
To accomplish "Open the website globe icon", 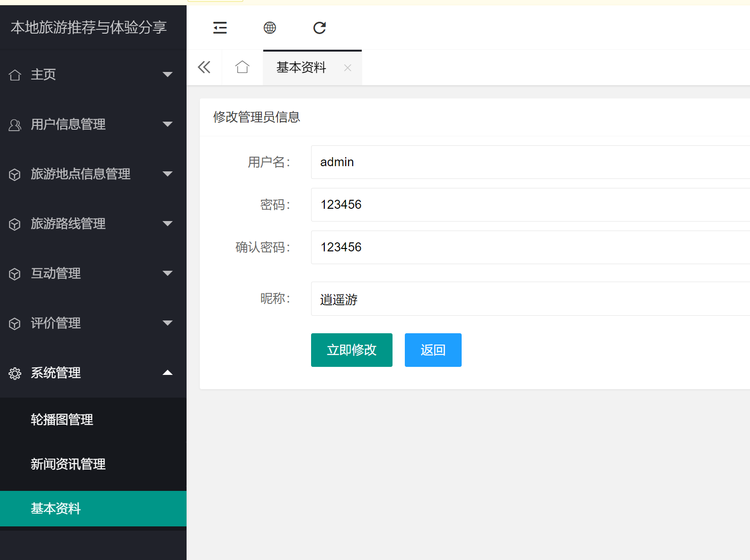I will [270, 28].
